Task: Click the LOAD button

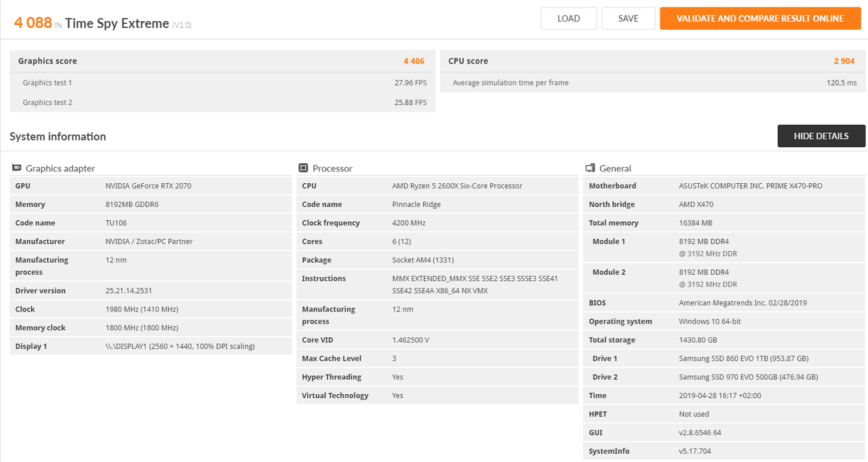Action: [x=568, y=18]
